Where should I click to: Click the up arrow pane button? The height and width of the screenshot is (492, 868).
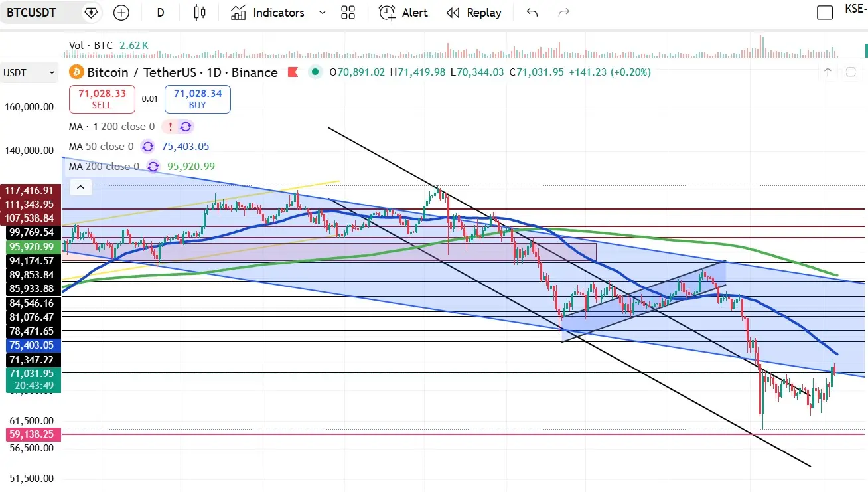coord(828,72)
